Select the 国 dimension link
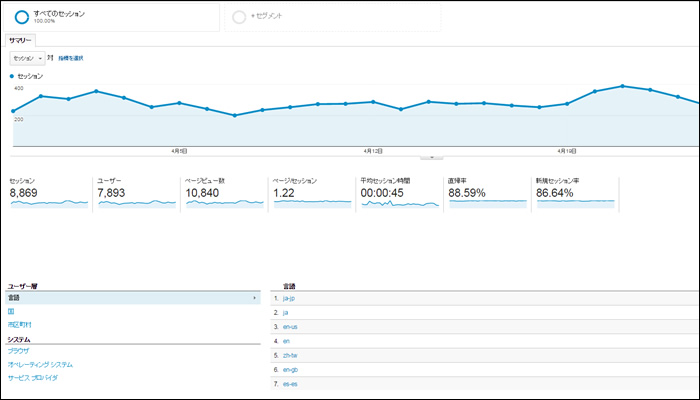Screen dimensions: 700x400 pos(11,312)
